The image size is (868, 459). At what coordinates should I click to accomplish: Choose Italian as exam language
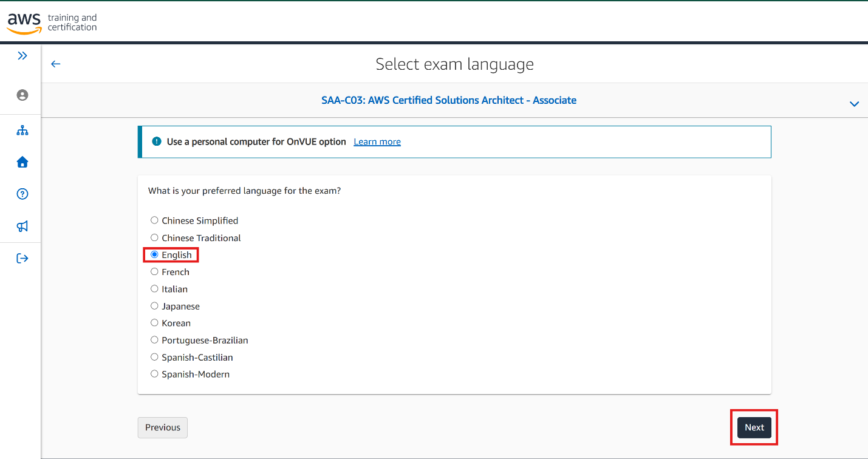(154, 288)
